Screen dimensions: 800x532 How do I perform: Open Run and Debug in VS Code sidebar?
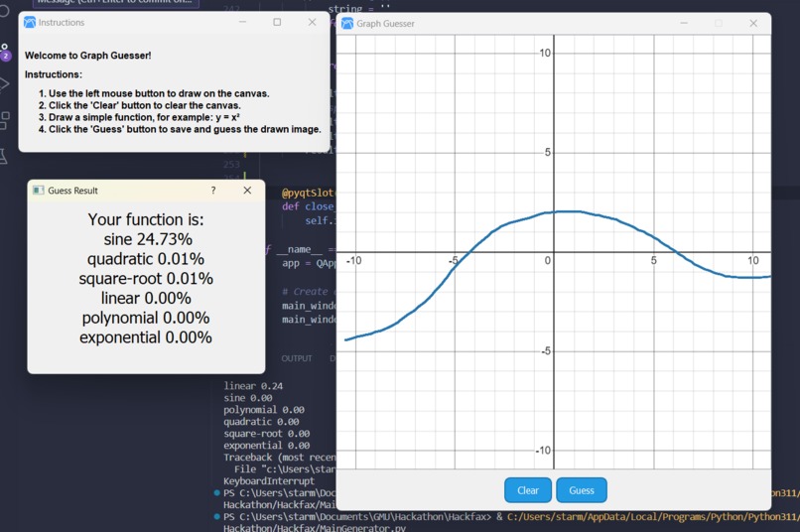tap(4, 84)
